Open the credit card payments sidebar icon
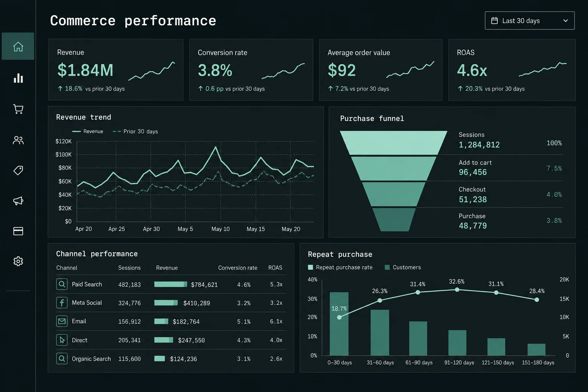 18,231
